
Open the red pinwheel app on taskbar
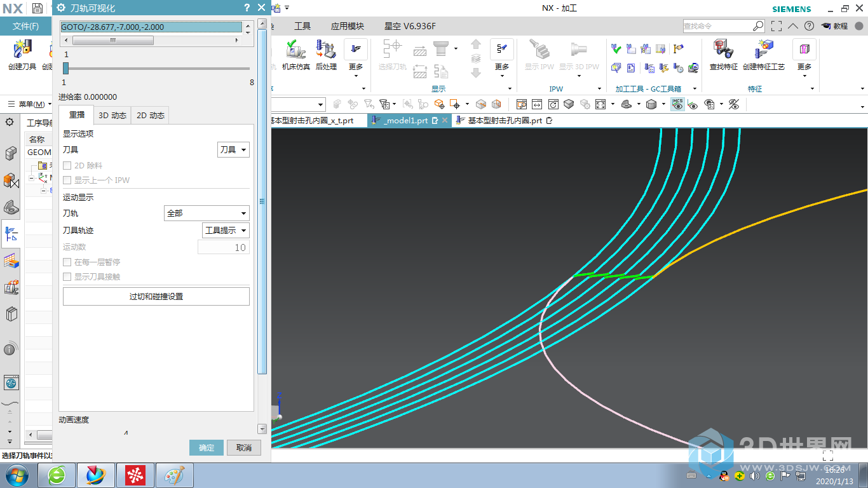coord(135,475)
